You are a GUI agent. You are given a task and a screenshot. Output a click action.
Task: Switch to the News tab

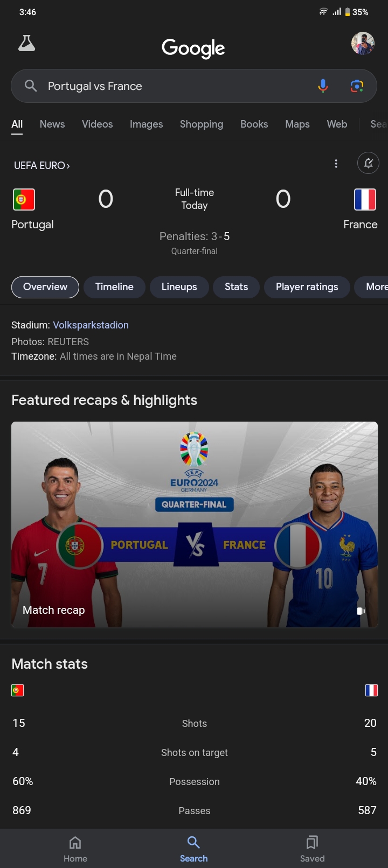pos(52,124)
